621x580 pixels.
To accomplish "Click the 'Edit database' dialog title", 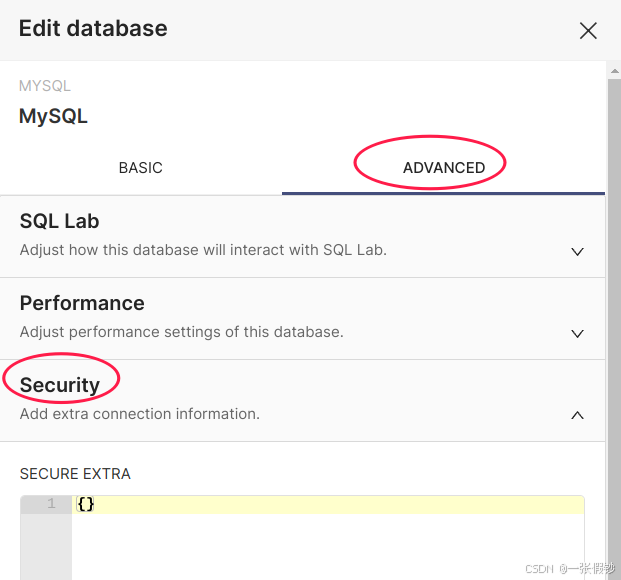I will (x=93, y=28).
